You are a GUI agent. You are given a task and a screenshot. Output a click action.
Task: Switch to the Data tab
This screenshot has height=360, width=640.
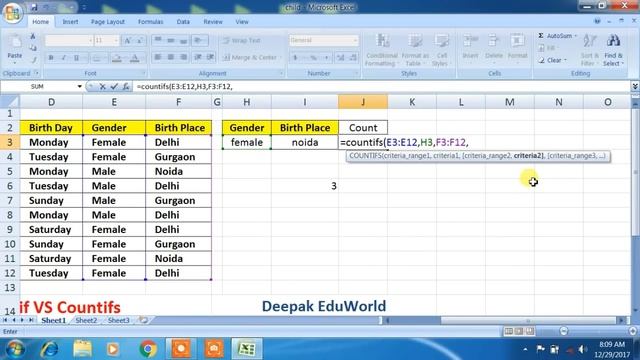(183, 22)
